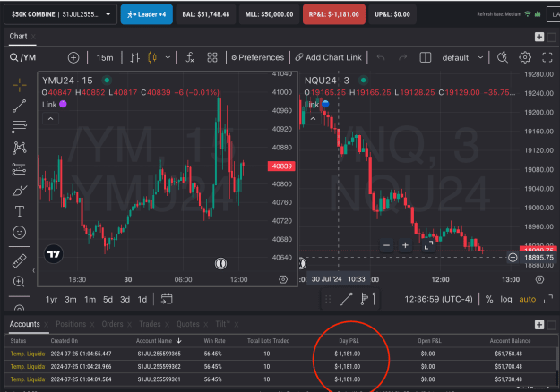This screenshot has width=560, height=392.
Task: Switch to the Orders tab
Action: pos(112,324)
